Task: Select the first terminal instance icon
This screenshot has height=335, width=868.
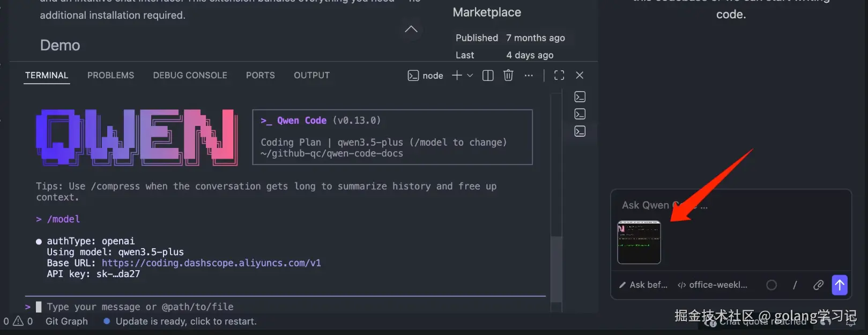Action: coord(580,97)
